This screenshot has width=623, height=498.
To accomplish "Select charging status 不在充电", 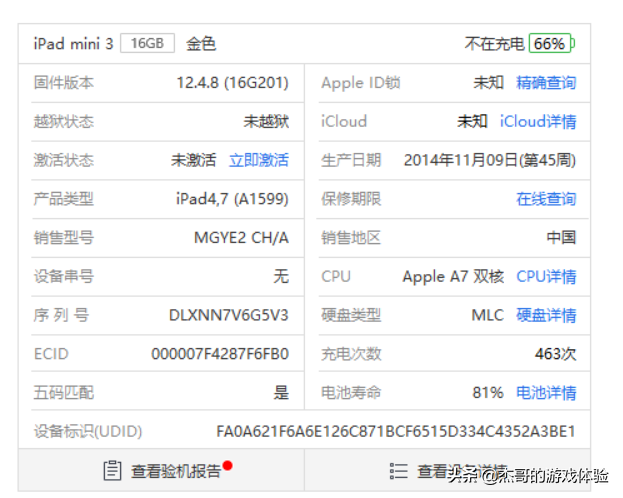I will tap(495, 44).
